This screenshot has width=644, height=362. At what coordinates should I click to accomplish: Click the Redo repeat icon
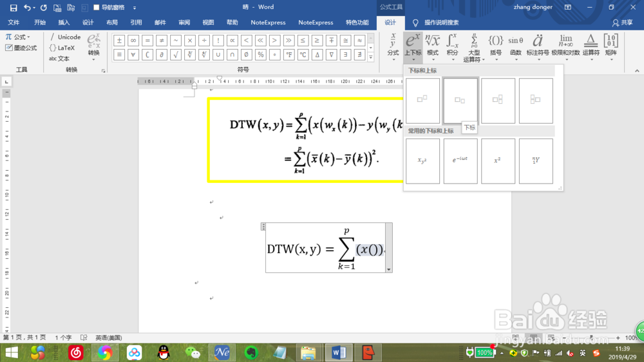point(44,8)
